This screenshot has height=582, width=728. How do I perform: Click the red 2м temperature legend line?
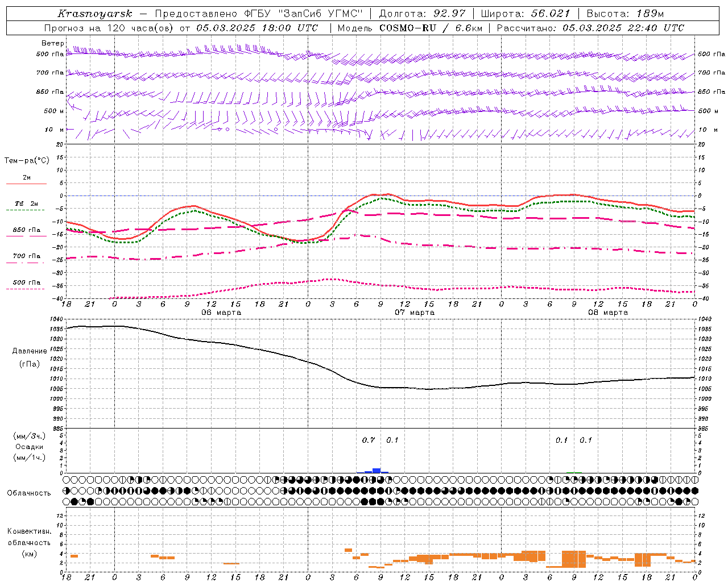click(x=26, y=184)
